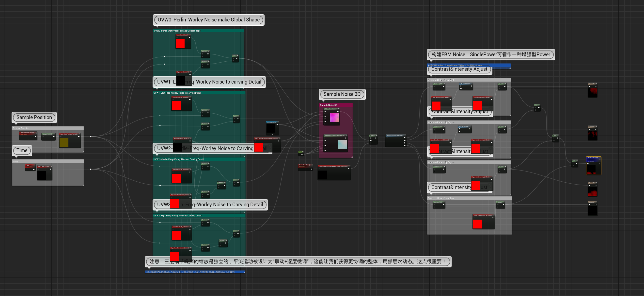Click the Sample Position comment bubble

tap(34, 117)
